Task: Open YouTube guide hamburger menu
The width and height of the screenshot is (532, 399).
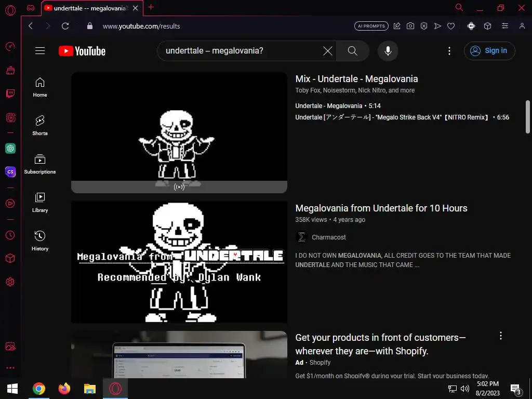Action: (40, 51)
